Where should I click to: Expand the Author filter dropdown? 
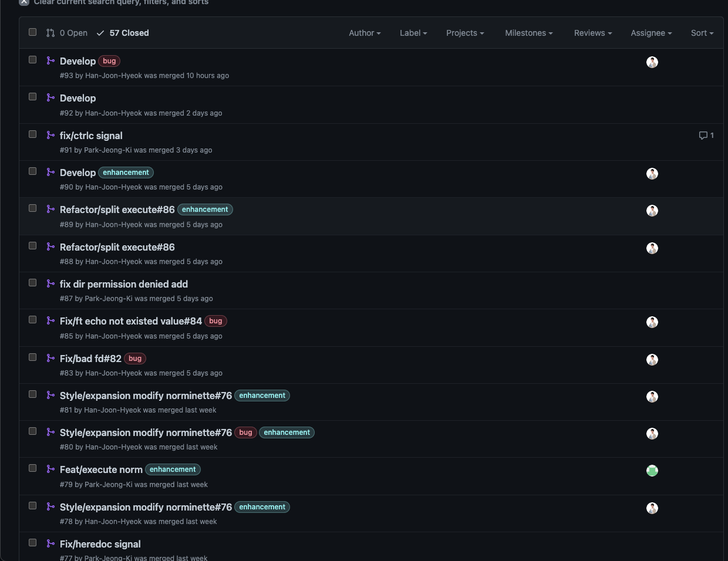365,33
